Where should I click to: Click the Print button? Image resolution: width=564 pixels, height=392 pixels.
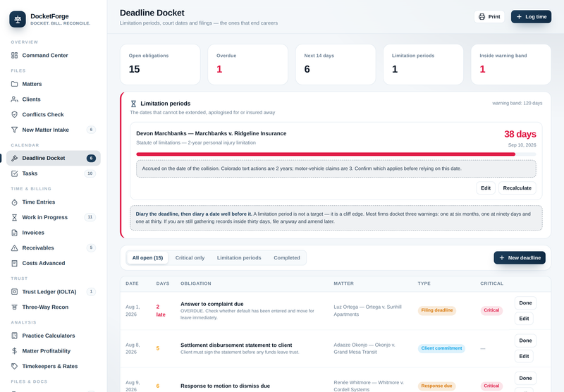pyautogui.click(x=489, y=16)
